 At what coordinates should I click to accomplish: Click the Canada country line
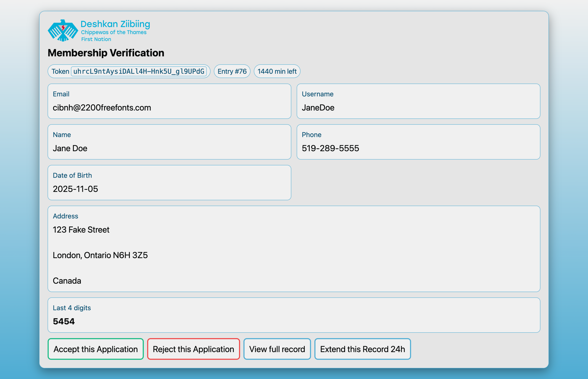point(67,281)
